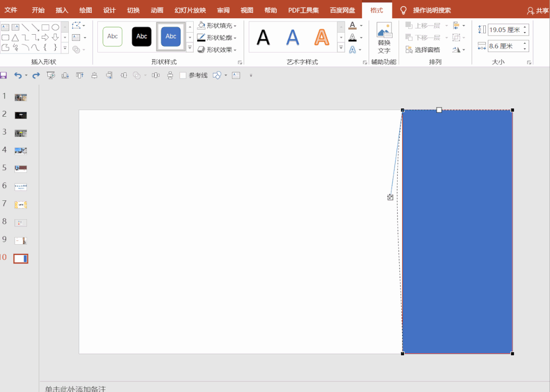
Task: Apply the blue Abc shape style
Action: click(x=171, y=37)
